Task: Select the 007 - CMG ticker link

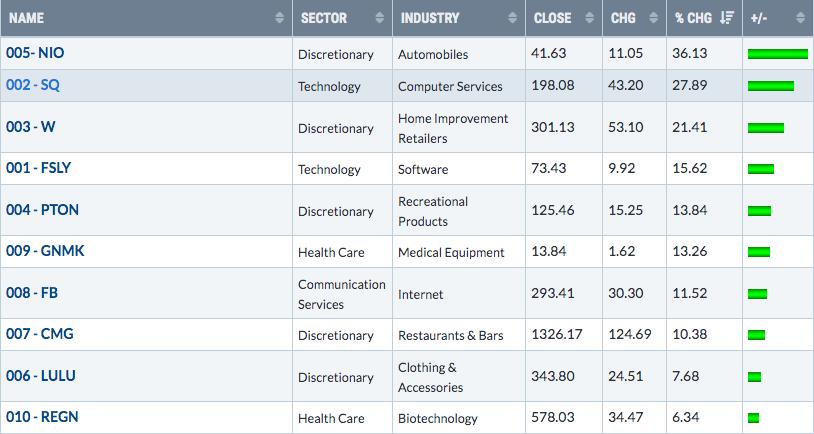Action: [x=40, y=334]
